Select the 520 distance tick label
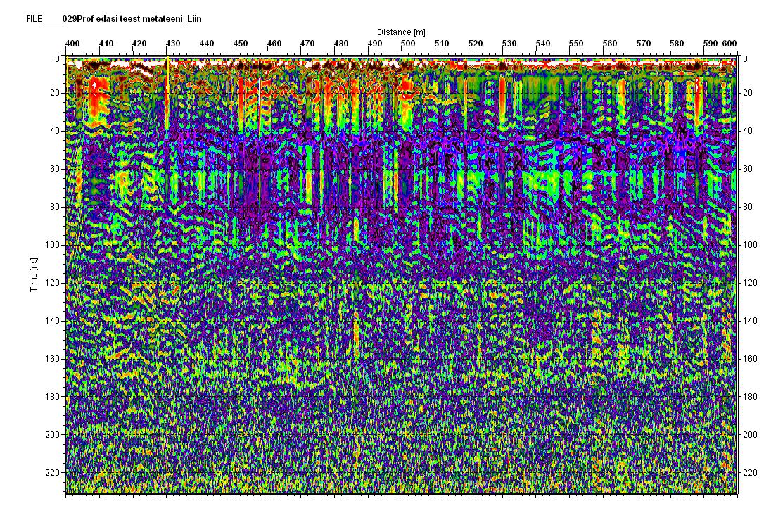Image resolution: width=771 pixels, height=532 pixels. click(476, 43)
